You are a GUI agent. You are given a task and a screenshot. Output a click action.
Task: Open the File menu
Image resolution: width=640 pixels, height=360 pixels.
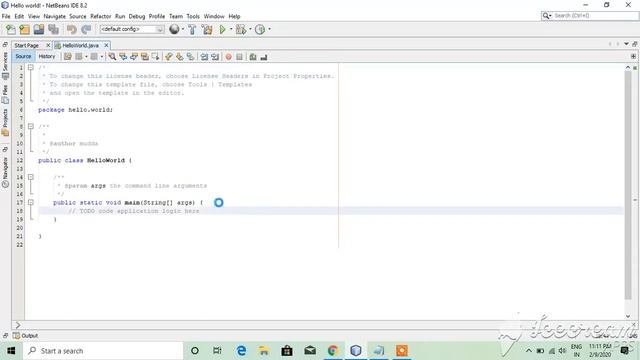point(6,16)
